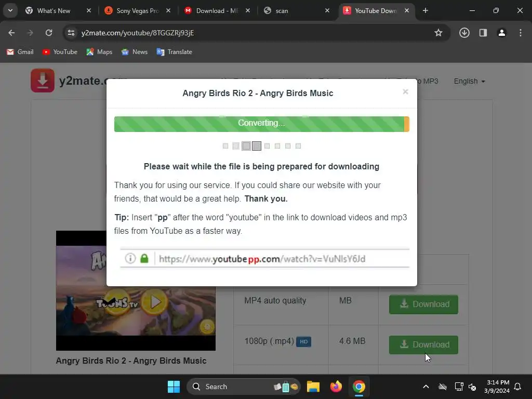Go back to the previous page

(x=11, y=33)
